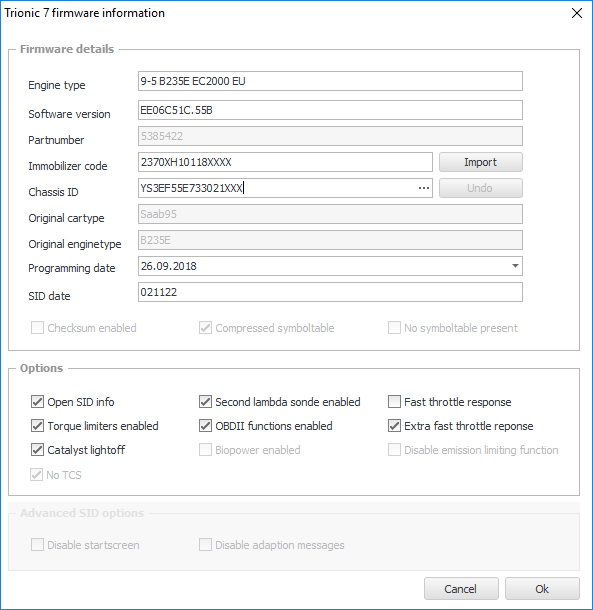This screenshot has width=593, height=610.
Task: Click the Compressed symboltable checkbox
Action: coord(205,328)
